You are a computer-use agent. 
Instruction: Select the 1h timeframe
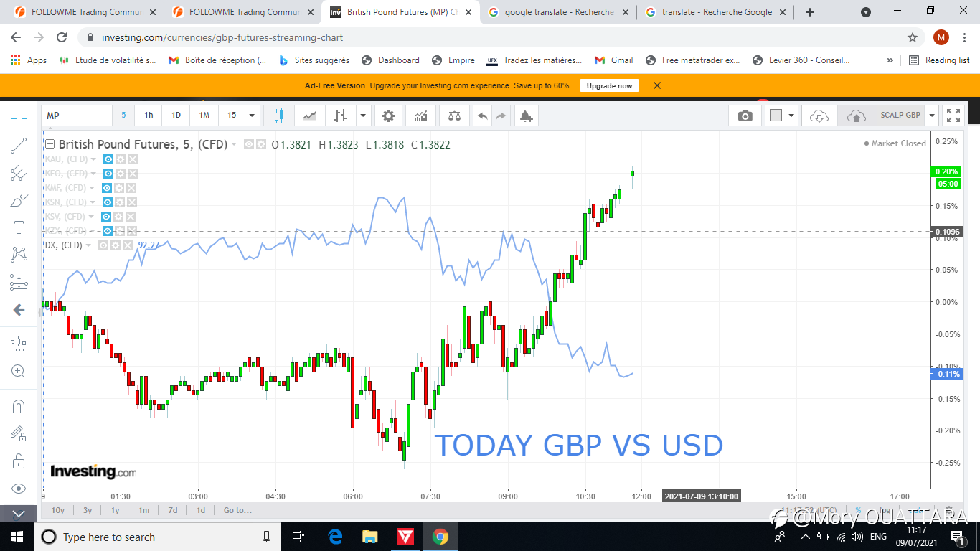pos(149,116)
